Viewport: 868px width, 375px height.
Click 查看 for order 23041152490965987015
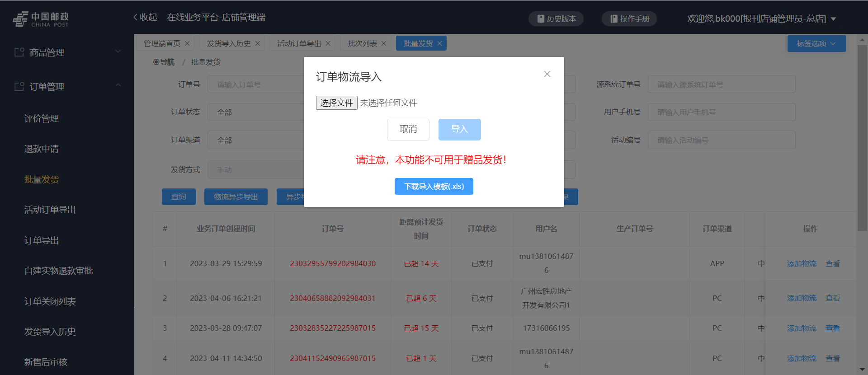click(x=833, y=358)
